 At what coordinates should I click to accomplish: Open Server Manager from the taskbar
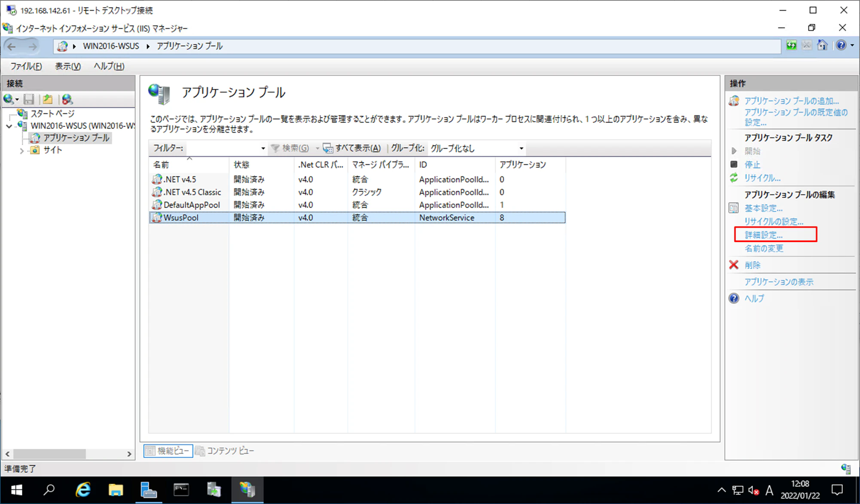tap(149, 490)
